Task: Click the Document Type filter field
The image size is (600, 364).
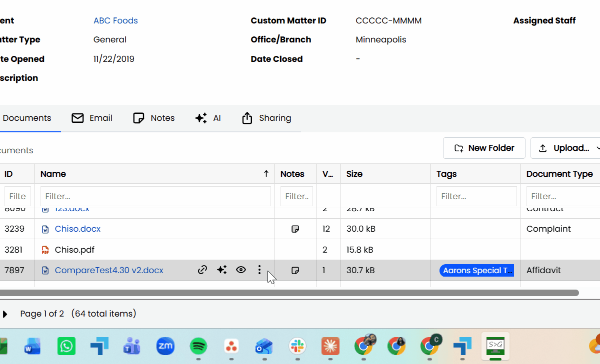Action: click(563, 196)
